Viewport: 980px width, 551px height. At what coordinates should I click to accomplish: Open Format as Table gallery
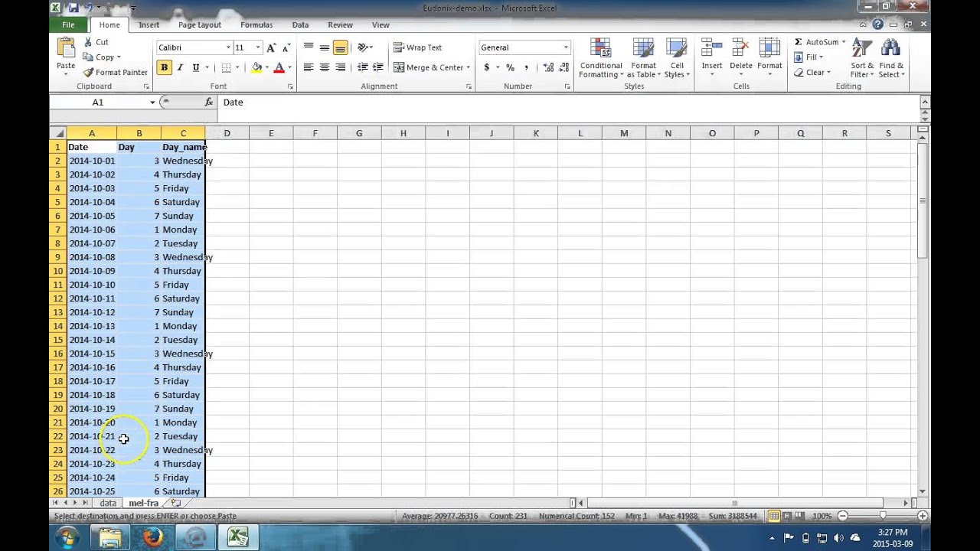tap(643, 58)
